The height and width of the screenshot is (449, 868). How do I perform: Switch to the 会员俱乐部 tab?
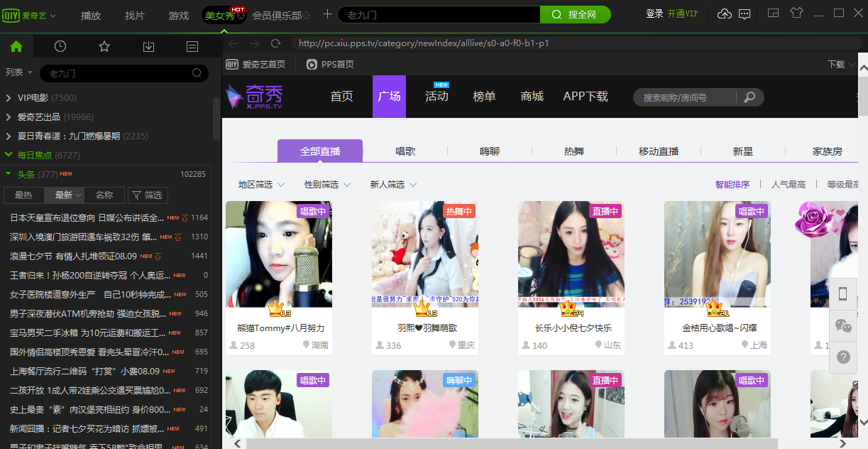(277, 15)
